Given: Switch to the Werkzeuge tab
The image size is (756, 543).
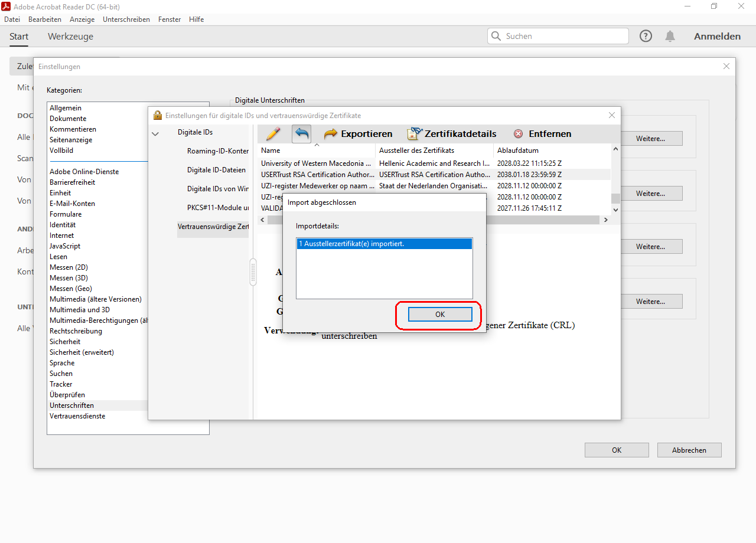Looking at the screenshot, I should (70, 37).
